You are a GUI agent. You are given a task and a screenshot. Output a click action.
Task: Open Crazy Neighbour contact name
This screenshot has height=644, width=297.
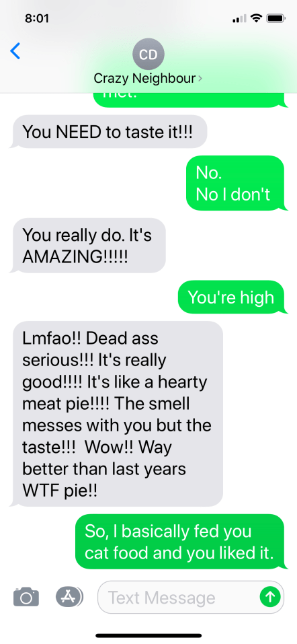[144, 78]
